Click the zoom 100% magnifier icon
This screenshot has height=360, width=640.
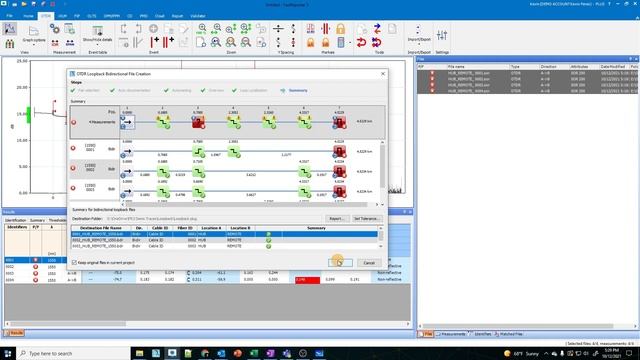click(201, 29)
